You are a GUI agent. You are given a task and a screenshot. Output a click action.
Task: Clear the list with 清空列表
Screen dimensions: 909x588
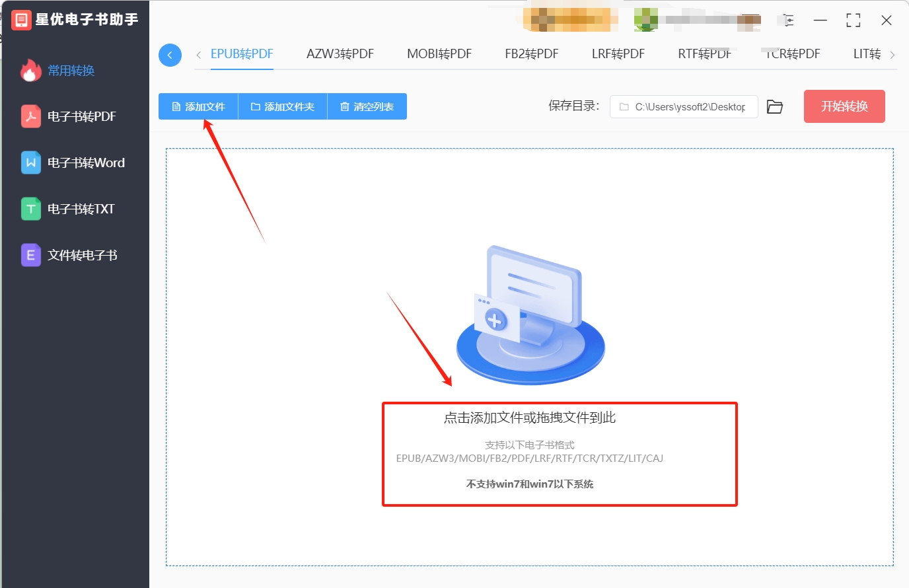tap(367, 106)
